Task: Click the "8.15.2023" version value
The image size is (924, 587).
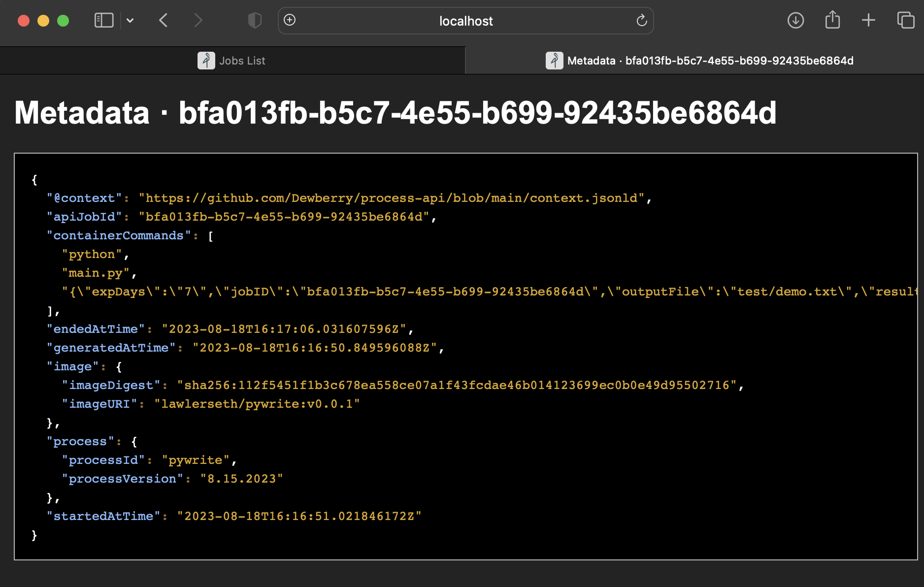Action: tap(242, 479)
